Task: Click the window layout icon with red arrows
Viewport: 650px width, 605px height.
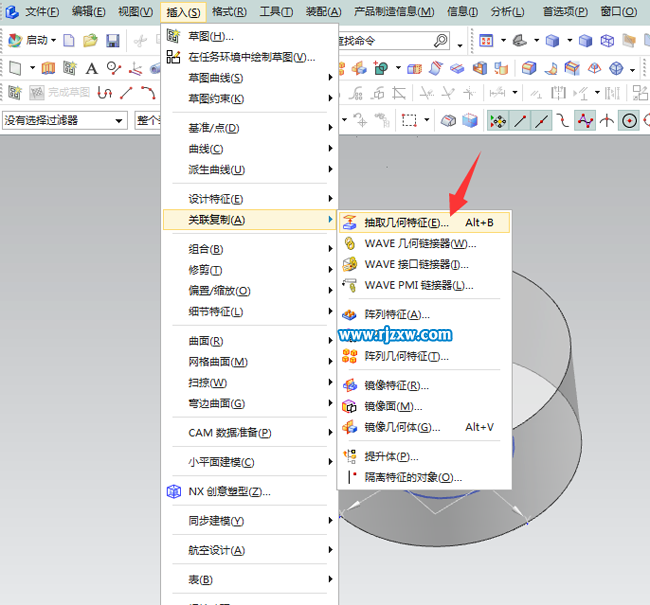Action: (x=486, y=40)
